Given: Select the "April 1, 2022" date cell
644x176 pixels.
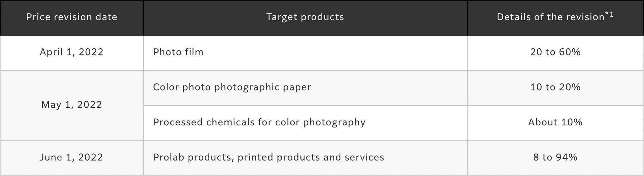Looking at the screenshot, I should 71,52.
